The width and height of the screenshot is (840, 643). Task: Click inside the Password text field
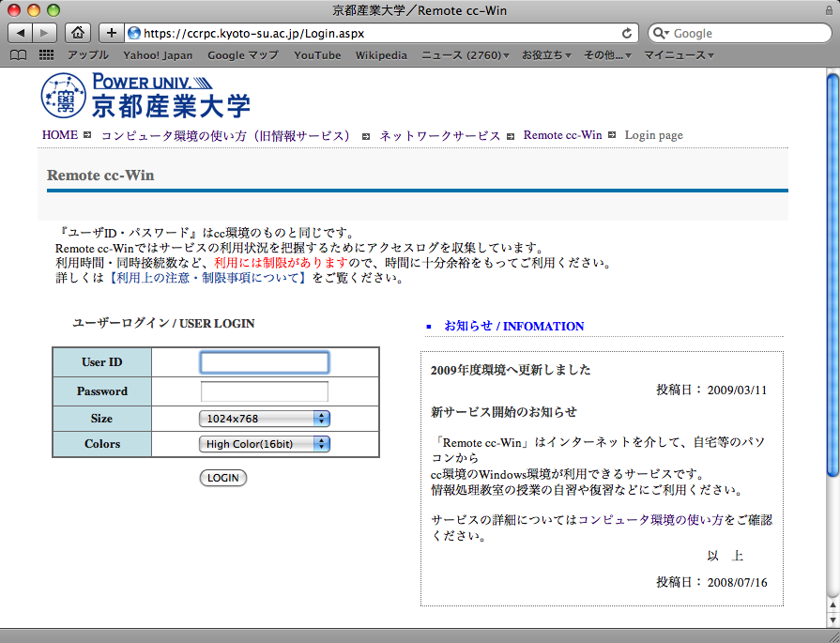coord(264,391)
